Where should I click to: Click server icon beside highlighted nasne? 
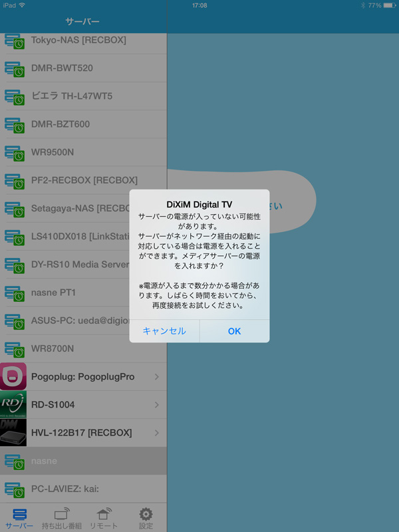tap(15, 462)
